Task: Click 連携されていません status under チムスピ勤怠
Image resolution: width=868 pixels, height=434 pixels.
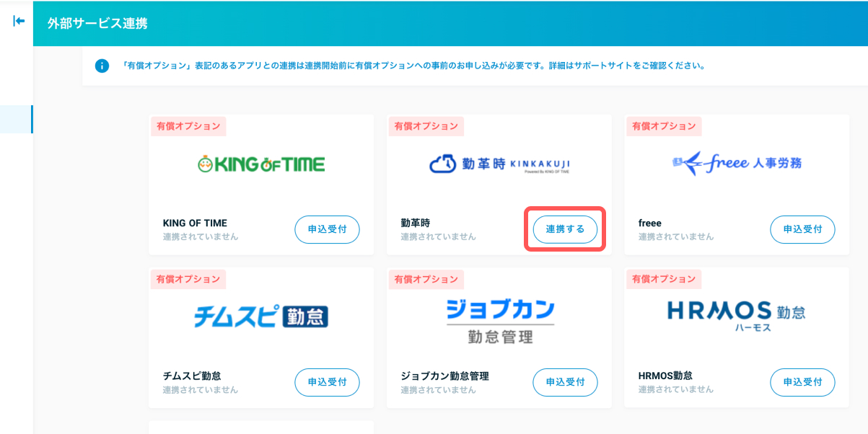Action: click(201, 389)
